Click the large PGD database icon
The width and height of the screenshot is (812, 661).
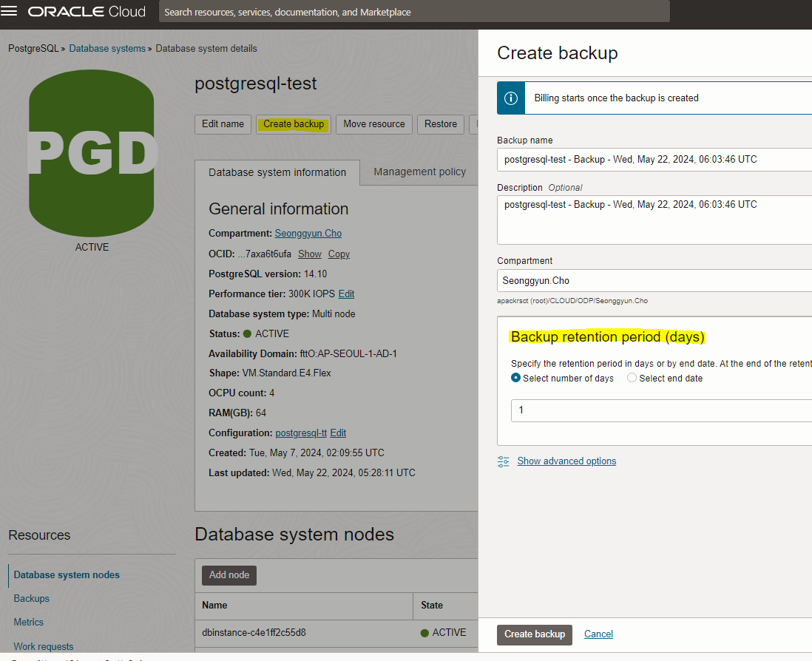pos(92,153)
